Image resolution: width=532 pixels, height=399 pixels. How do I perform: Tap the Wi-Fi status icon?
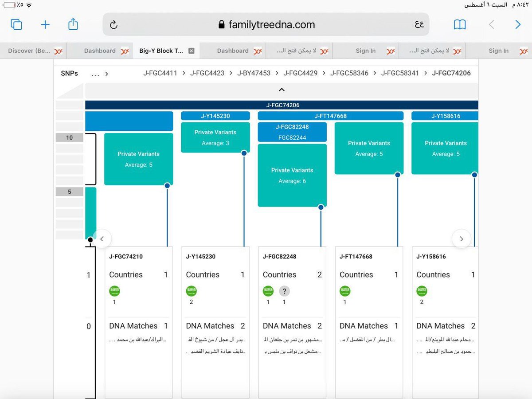point(29,5)
